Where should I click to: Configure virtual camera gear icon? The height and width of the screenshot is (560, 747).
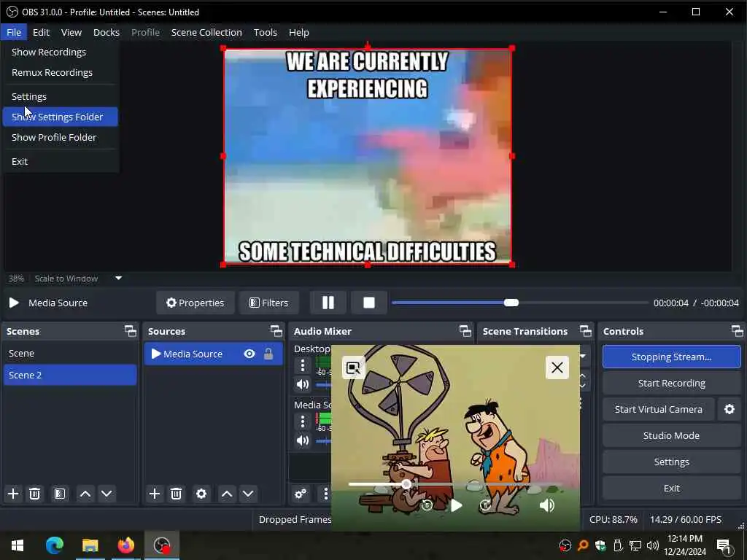[x=729, y=409]
